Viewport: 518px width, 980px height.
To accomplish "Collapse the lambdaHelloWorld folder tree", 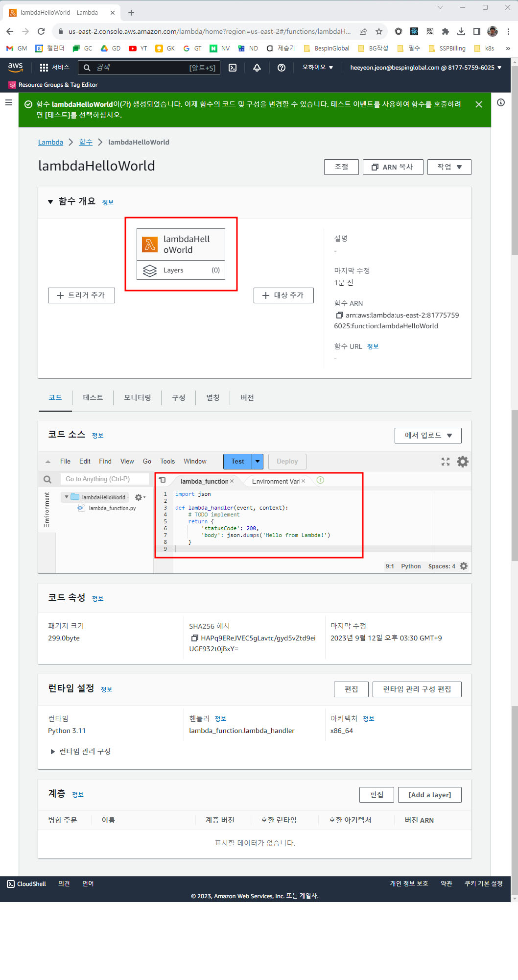I will coord(67,497).
